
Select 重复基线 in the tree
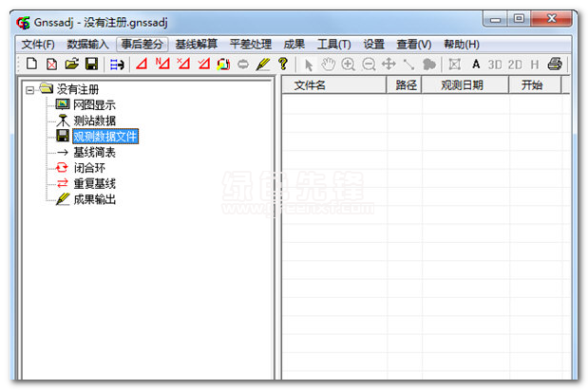(94, 183)
